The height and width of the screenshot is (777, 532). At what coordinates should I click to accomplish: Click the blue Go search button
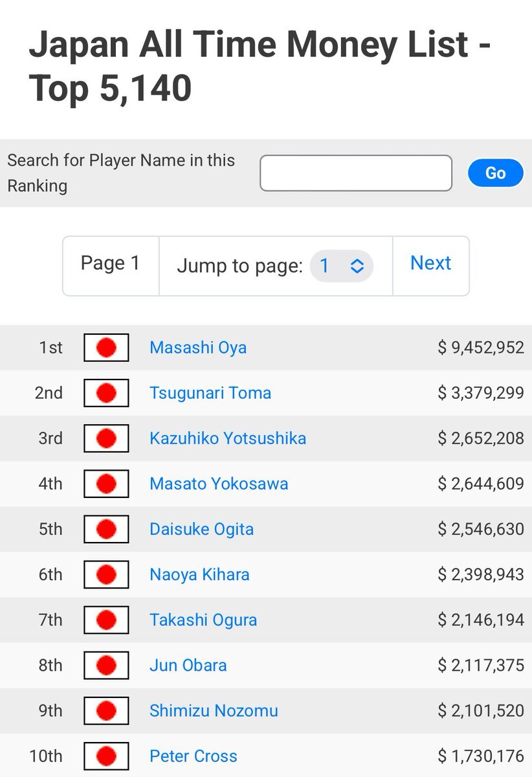[x=495, y=173]
